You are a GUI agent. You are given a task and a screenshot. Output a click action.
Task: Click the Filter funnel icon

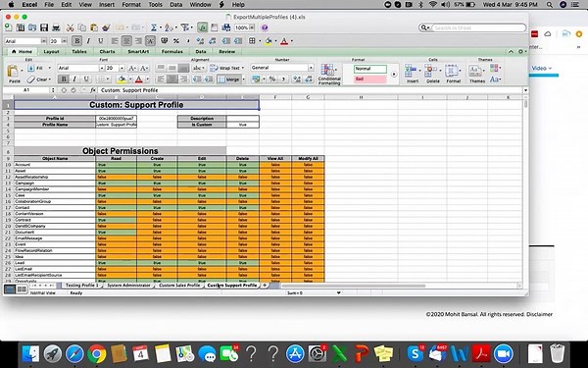click(x=184, y=27)
